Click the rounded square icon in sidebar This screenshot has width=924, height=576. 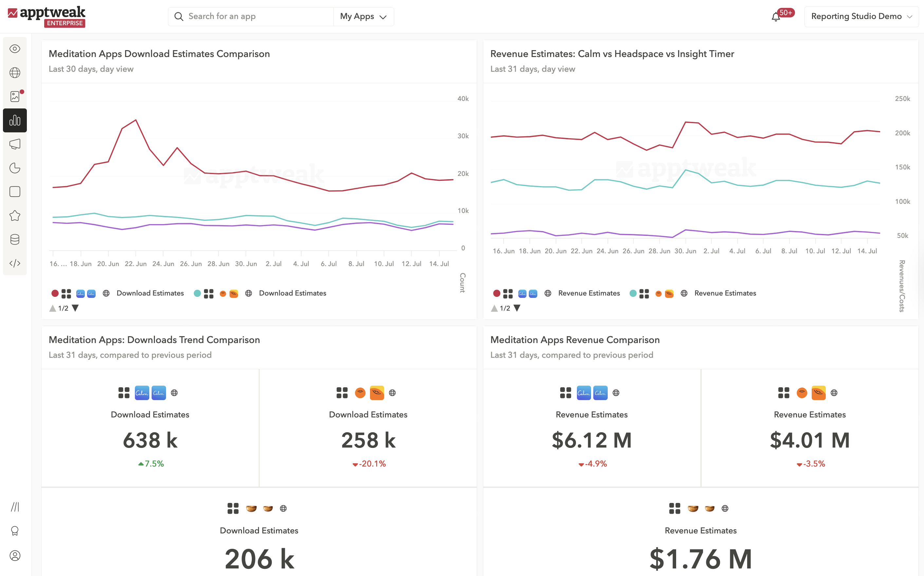[15, 192]
